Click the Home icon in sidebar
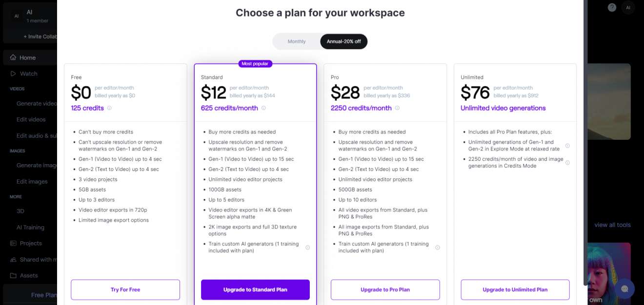644x305 pixels. pos(13,57)
